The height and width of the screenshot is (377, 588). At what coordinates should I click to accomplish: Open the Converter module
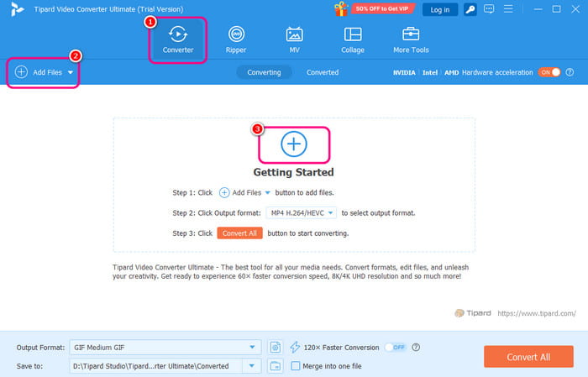tap(177, 39)
